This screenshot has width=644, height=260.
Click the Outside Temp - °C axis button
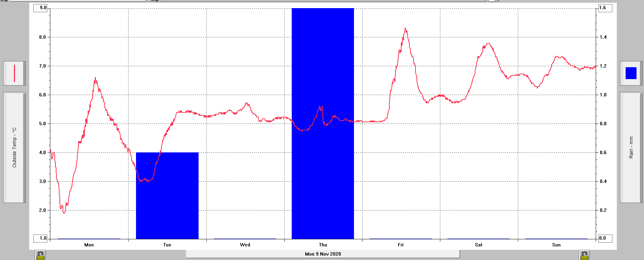14,147
